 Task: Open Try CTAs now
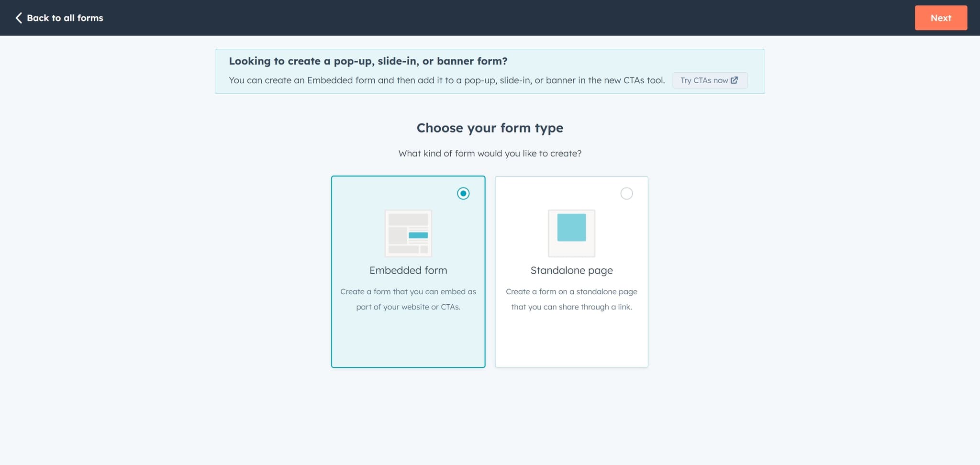pyautogui.click(x=710, y=80)
